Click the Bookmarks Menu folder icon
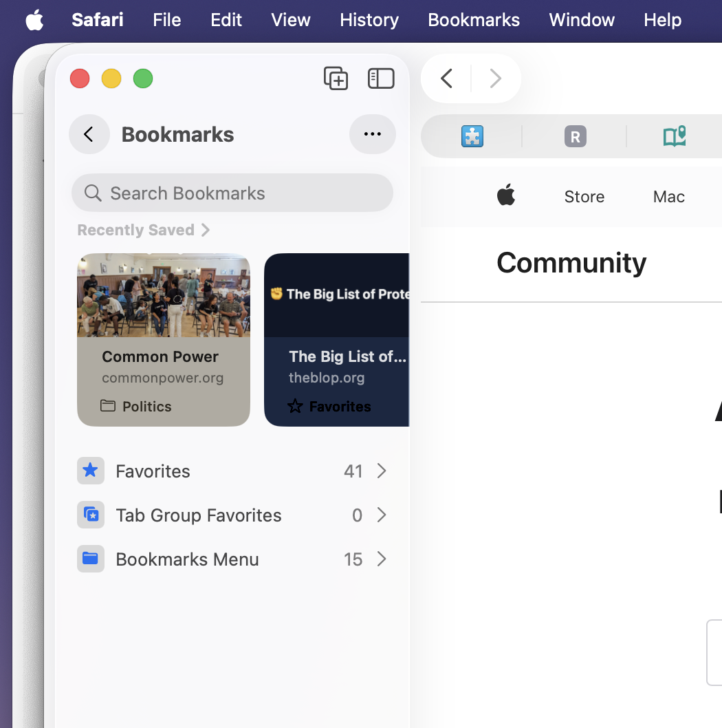Screen dimensions: 722x728 click(x=91, y=559)
